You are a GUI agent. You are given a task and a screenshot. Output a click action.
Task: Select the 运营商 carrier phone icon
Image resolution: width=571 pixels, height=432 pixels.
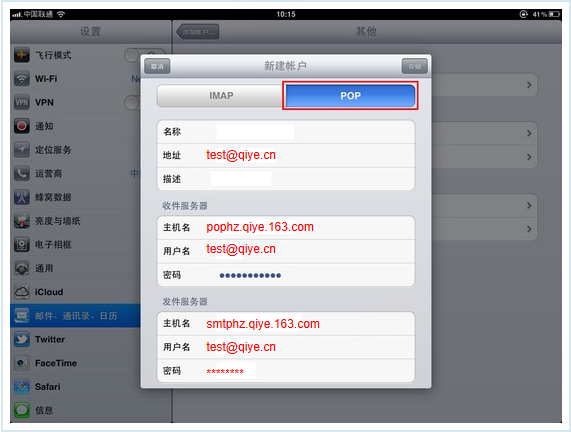coord(22,173)
